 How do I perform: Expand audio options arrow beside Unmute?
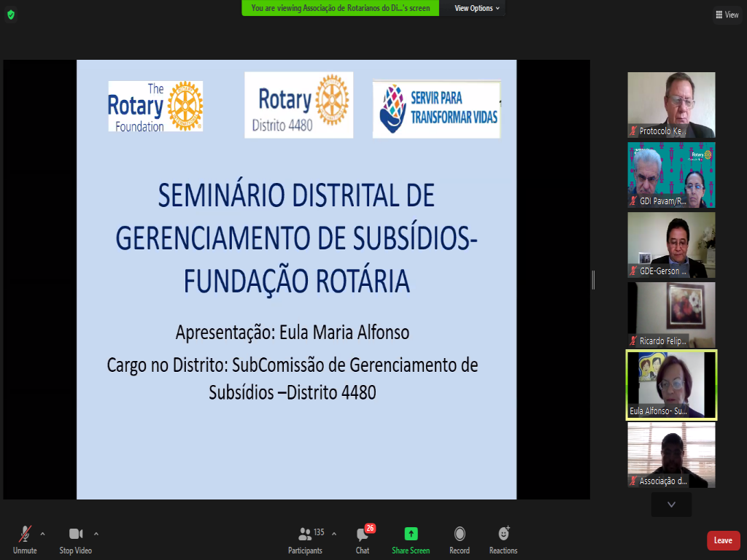pos(42,533)
